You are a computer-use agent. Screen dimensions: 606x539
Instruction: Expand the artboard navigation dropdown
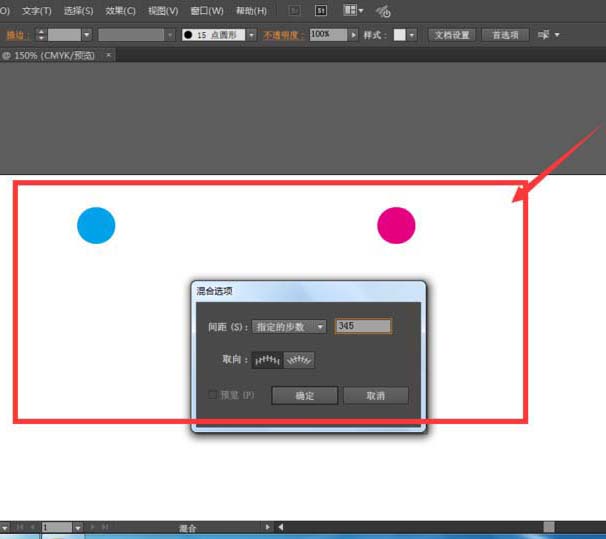point(78,527)
